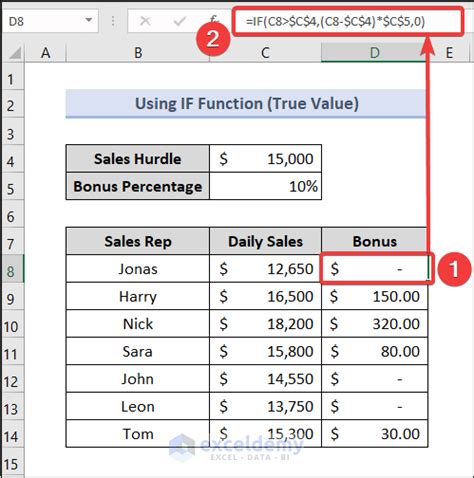Viewport: 474px width, 478px height.
Task: Click the 'Bonus Percentage' label cell
Action: point(138,186)
